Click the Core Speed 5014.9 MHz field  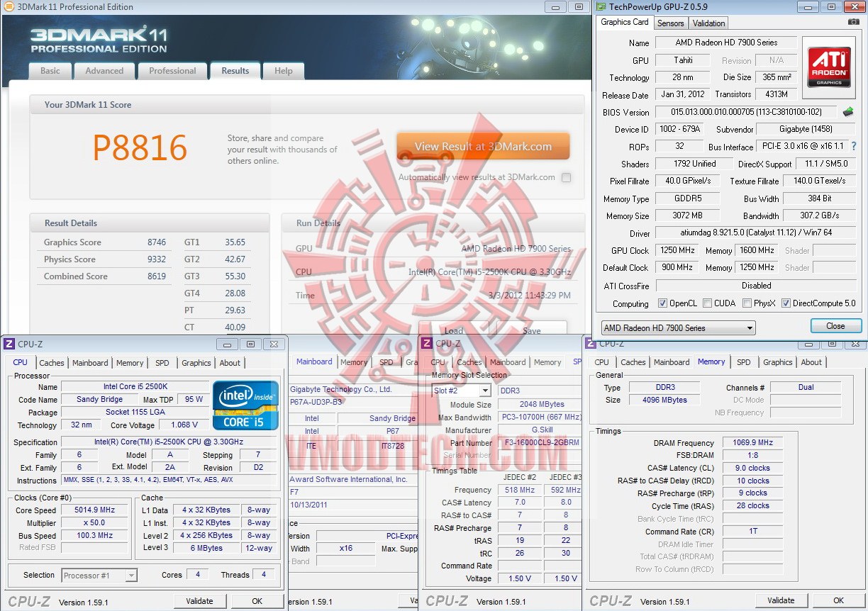95,510
